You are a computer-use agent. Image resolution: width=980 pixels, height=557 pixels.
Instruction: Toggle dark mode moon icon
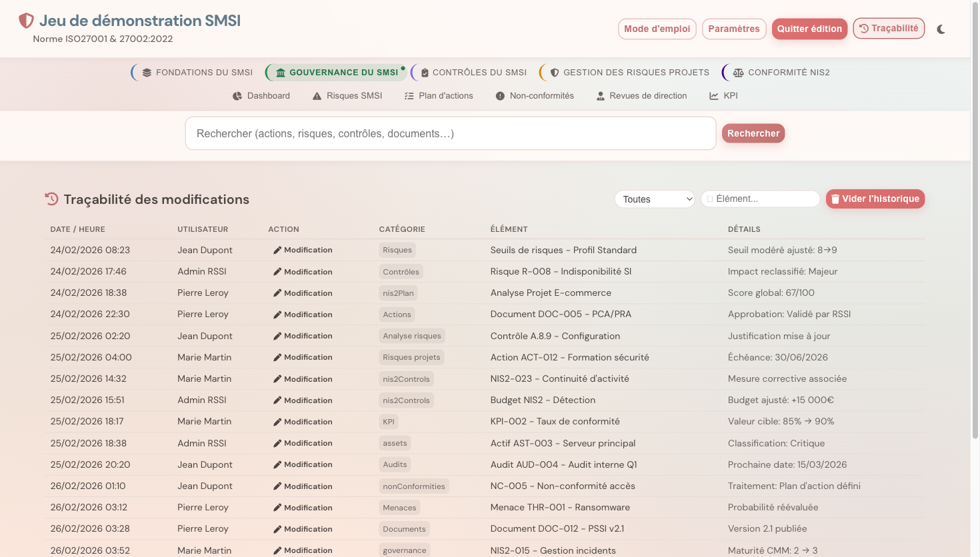click(941, 29)
